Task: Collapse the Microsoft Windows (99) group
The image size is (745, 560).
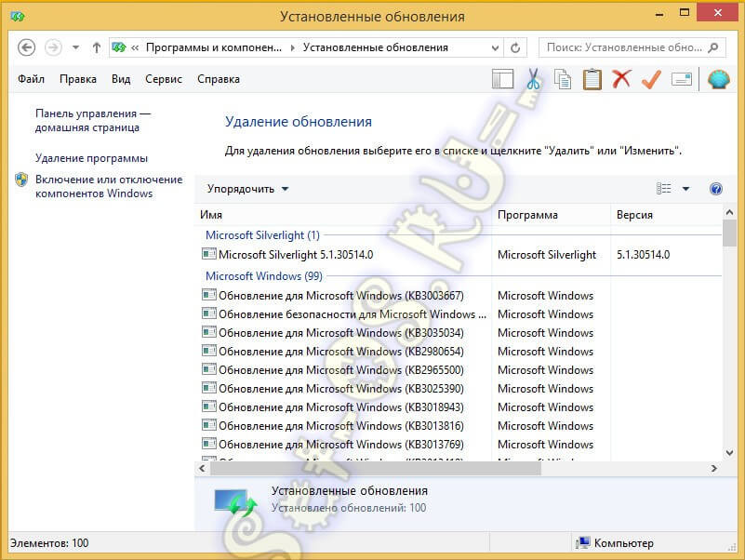Action: [264, 276]
